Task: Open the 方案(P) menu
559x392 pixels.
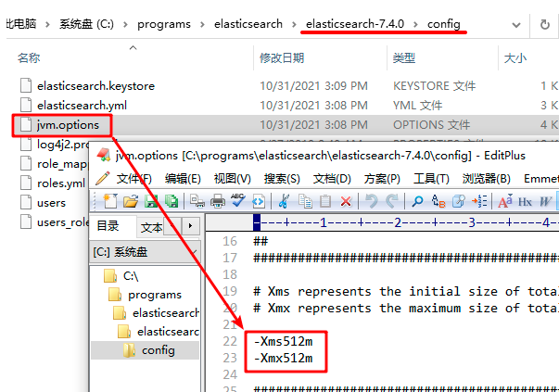Action: pyautogui.click(x=382, y=179)
